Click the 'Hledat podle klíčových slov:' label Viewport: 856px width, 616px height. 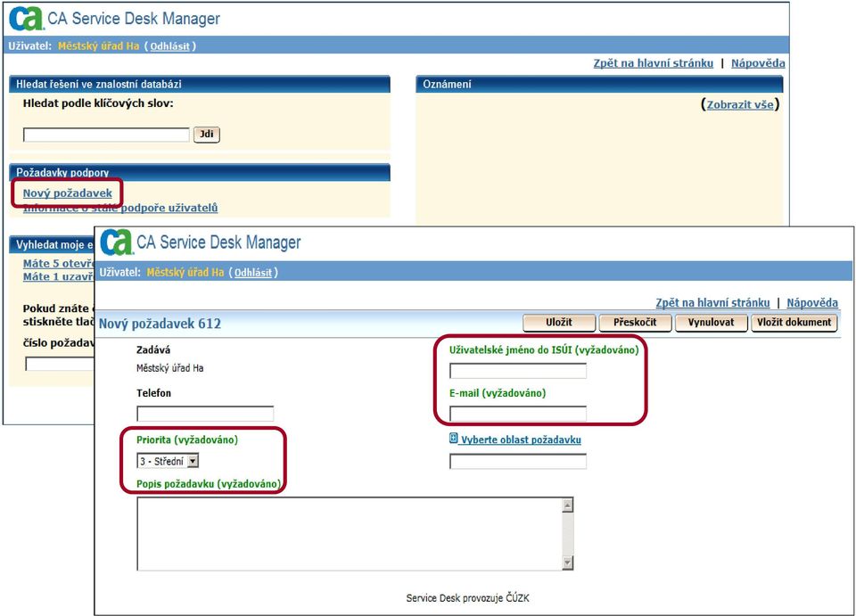point(98,103)
